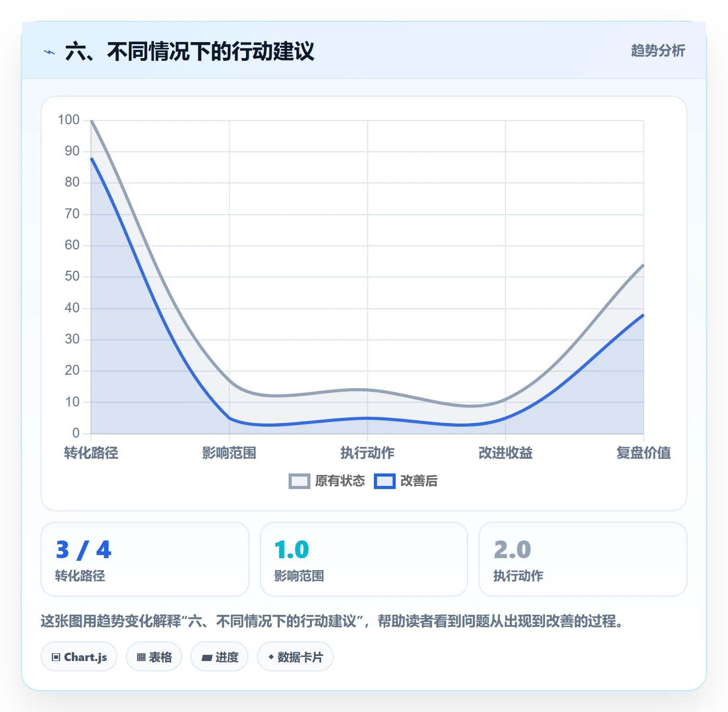
Task: Click the diamond icon in 数据卡片 tag
Action: (x=271, y=657)
